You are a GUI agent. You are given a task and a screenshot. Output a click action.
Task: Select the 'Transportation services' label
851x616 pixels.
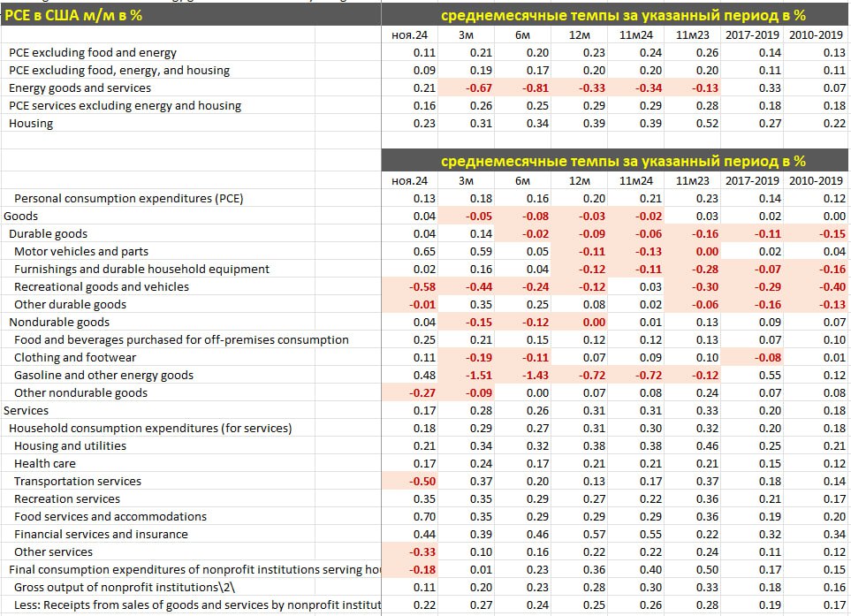click(x=78, y=482)
